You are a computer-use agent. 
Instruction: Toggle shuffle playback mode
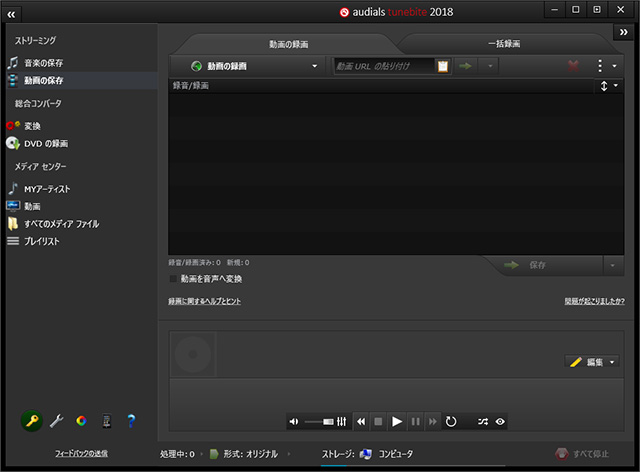pyautogui.click(x=482, y=422)
